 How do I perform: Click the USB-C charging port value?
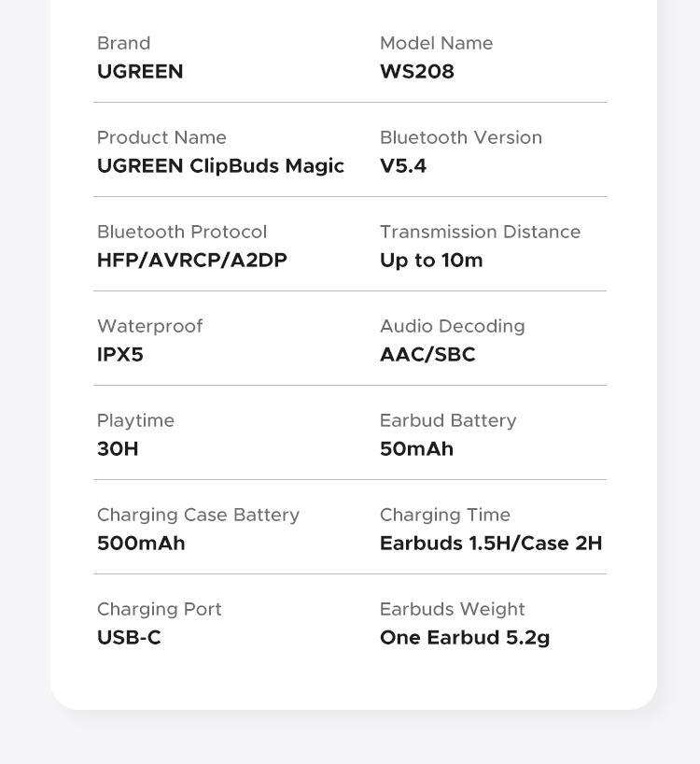click(x=129, y=638)
